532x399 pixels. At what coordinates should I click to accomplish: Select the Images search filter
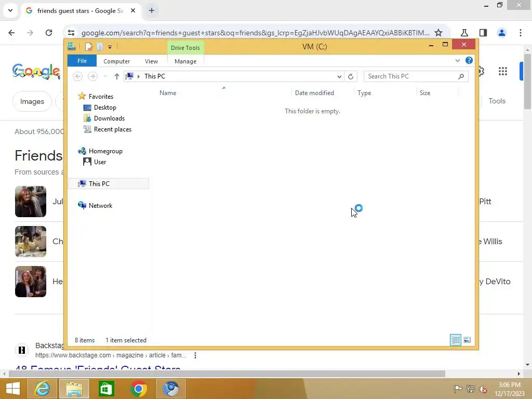pos(32,101)
